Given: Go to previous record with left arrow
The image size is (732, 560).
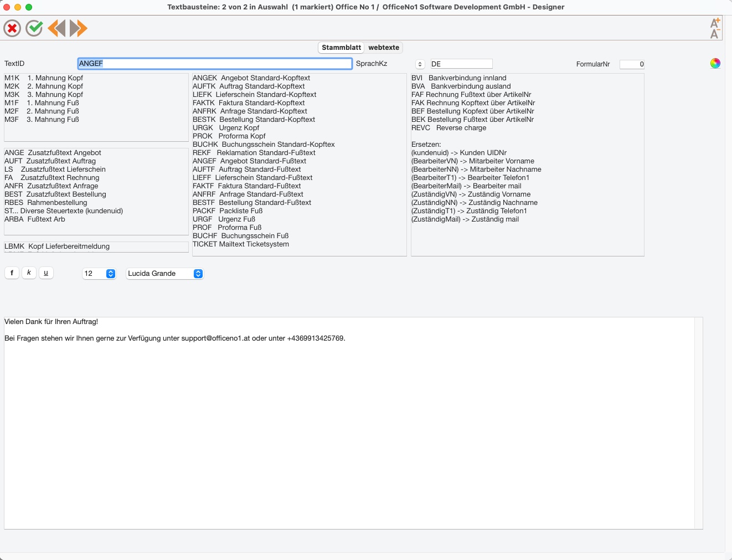Looking at the screenshot, I should tap(56, 28).
